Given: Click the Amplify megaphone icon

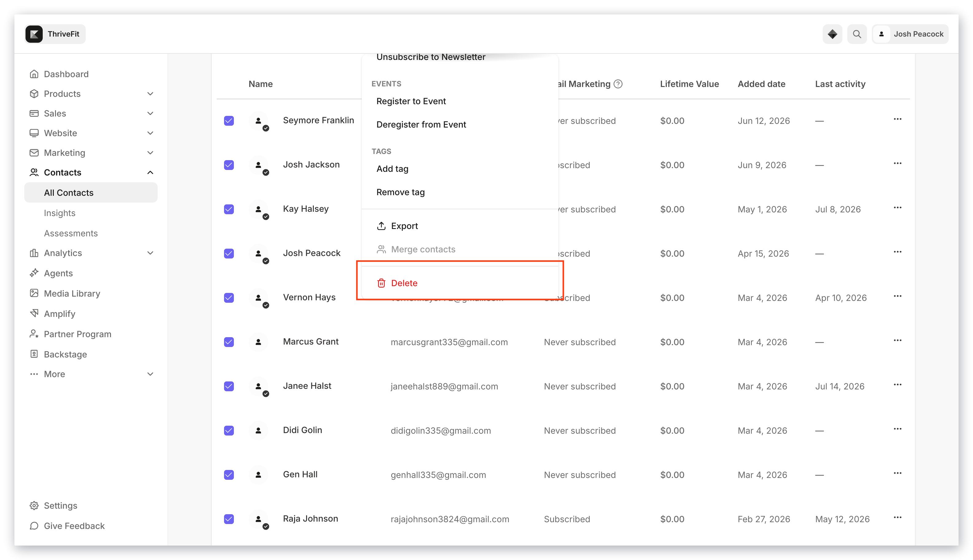Looking at the screenshot, I should tap(34, 314).
